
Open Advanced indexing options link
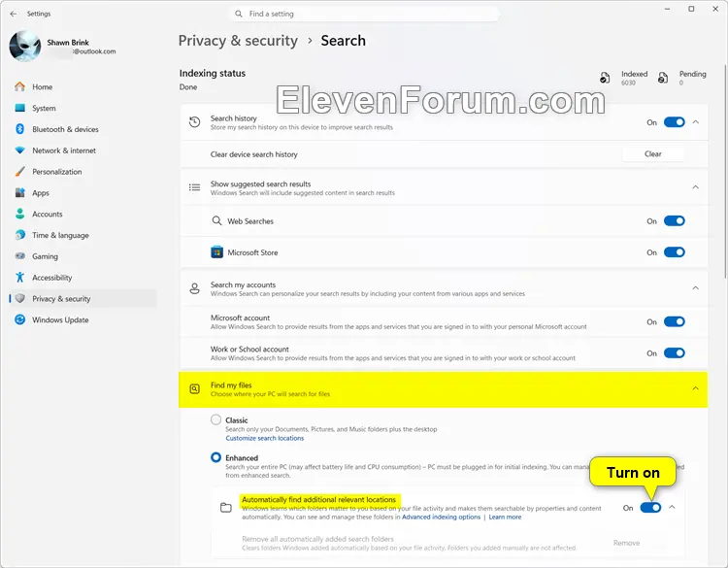click(441, 517)
